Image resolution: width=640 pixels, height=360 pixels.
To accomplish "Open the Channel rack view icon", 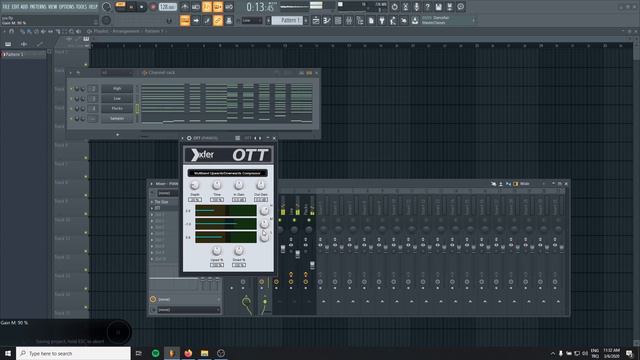I will [x=338, y=20].
